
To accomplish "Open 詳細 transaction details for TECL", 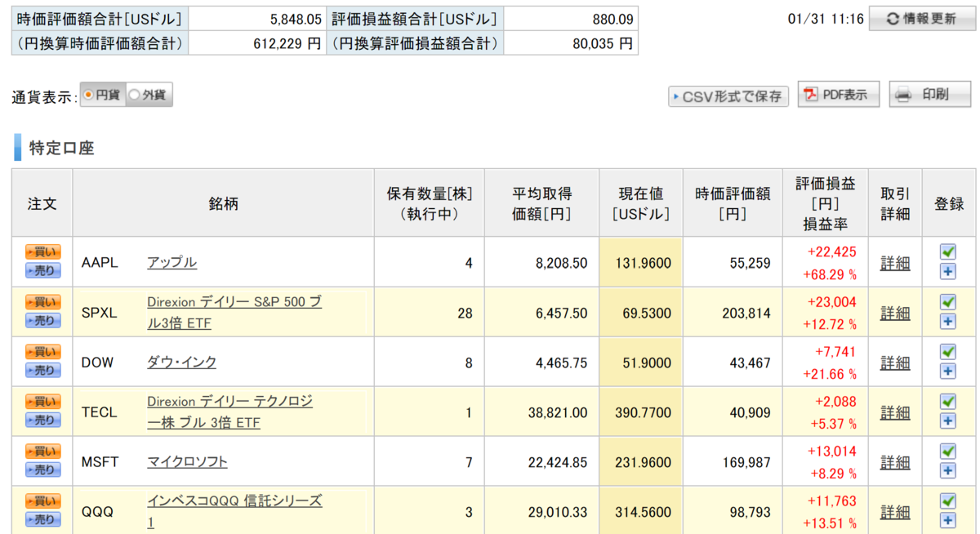I will tap(895, 412).
